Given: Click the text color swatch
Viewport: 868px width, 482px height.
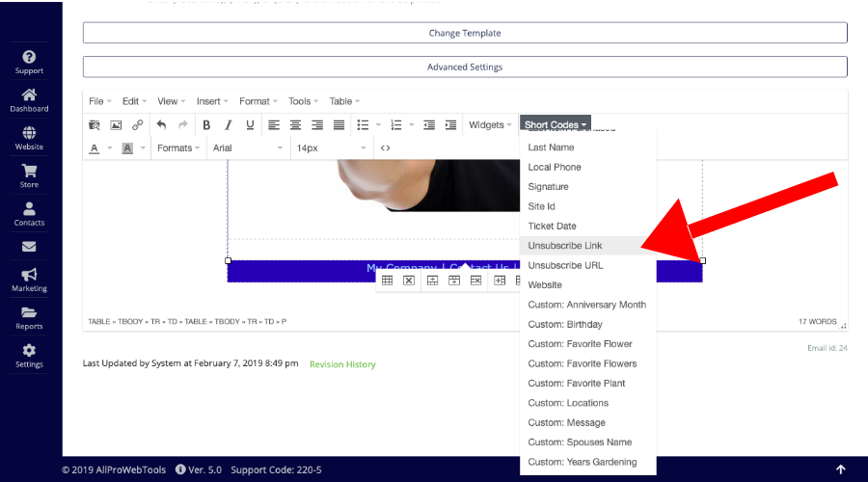Looking at the screenshot, I should (95, 148).
